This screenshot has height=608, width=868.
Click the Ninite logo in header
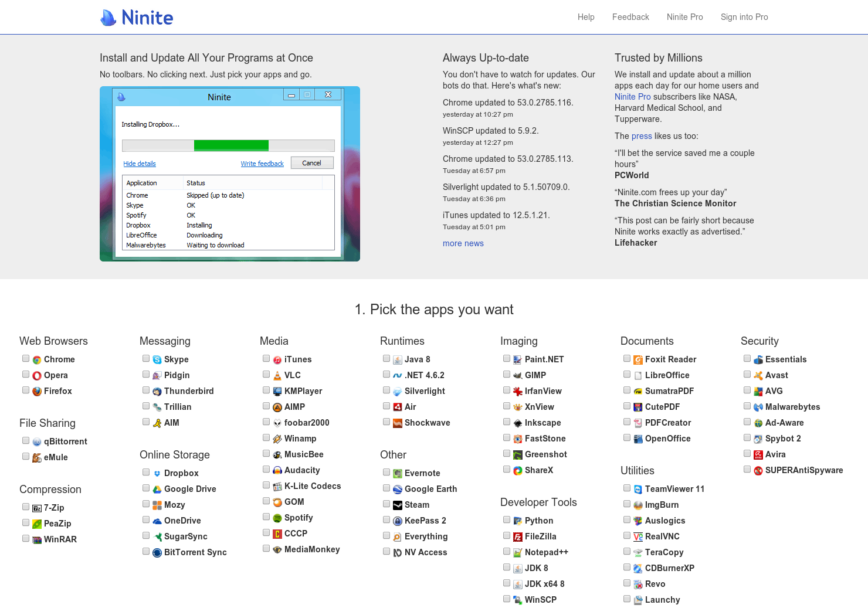coord(137,18)
